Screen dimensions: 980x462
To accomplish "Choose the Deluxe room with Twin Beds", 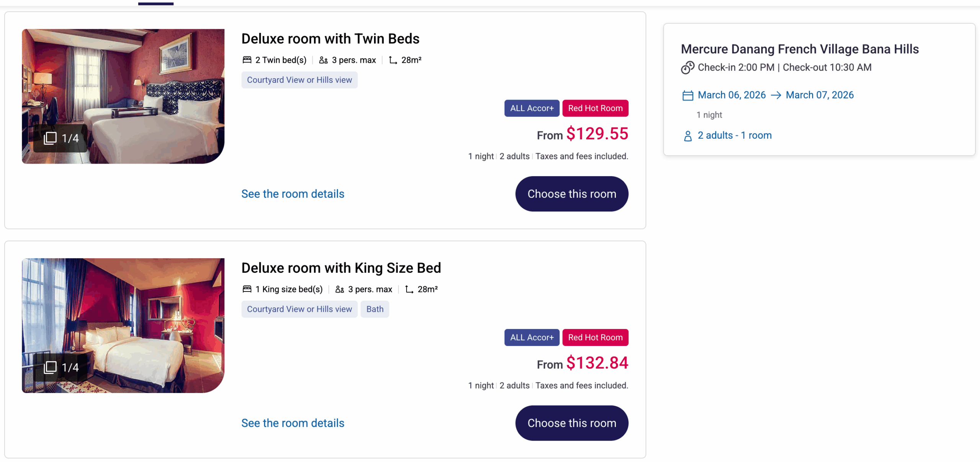I will coord(572,194).
